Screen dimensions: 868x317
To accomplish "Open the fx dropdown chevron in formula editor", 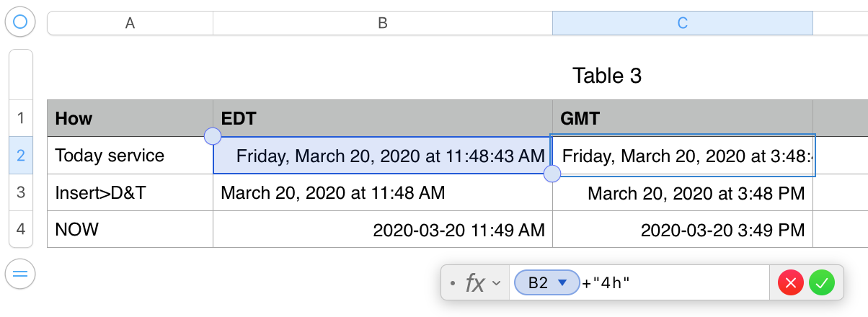I will 496,283.
